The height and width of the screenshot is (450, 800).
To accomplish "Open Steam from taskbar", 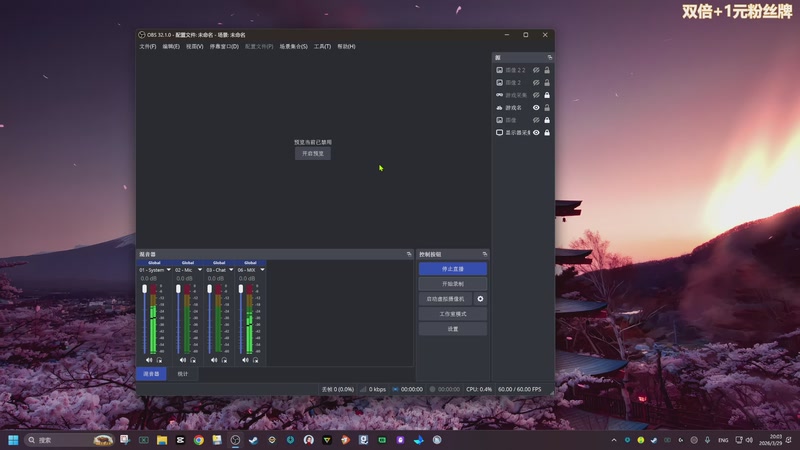I will point(253,440).
